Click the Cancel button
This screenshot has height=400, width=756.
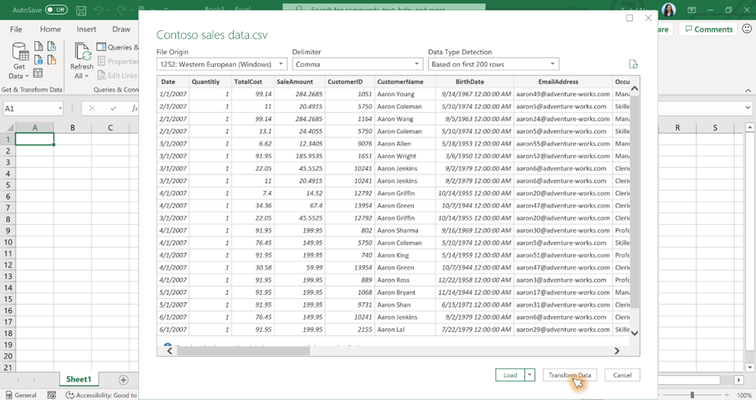point(622,375)
